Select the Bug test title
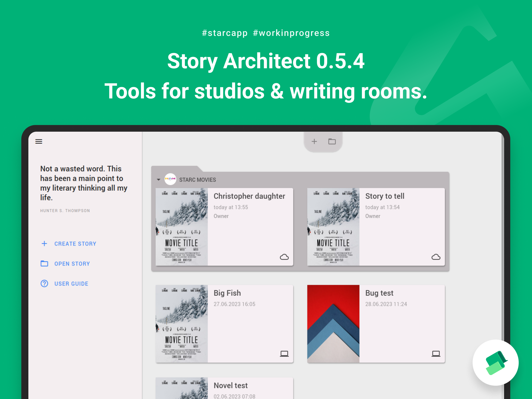Image resolution: width=532 pixels, height=399 pixels. [379, 293]
